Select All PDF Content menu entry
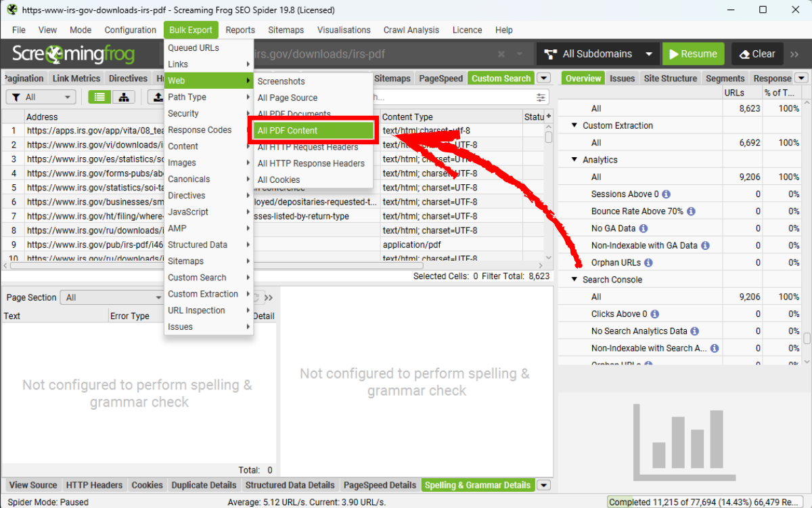The width and height of the screenshot is (812, 508). tap(315, 131)
